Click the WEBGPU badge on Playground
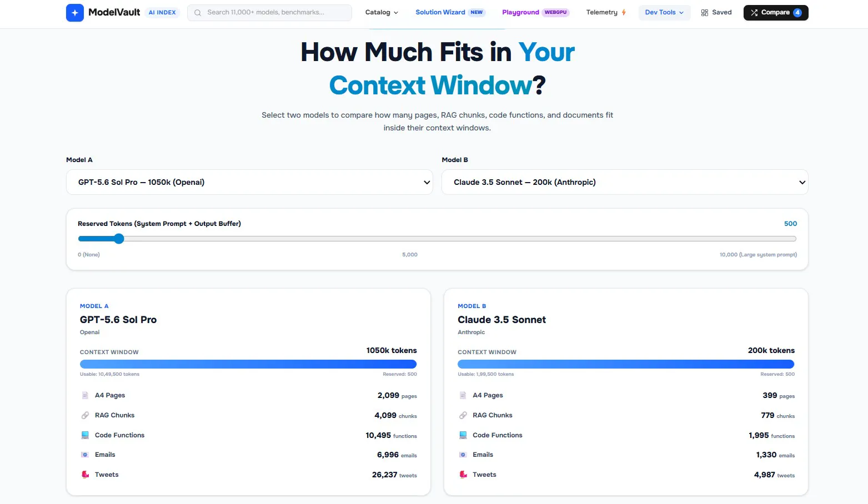The width and height of the screenshot is (868, 504). tap(555, 13)
